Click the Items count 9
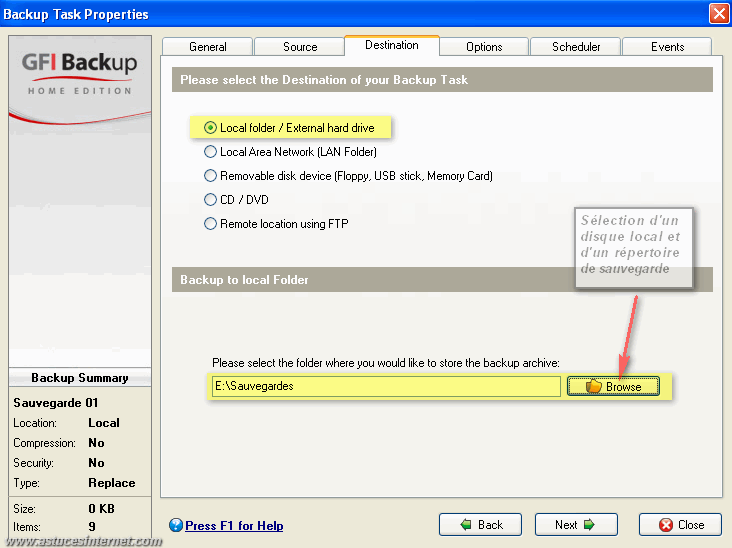 tap(92, 527)
